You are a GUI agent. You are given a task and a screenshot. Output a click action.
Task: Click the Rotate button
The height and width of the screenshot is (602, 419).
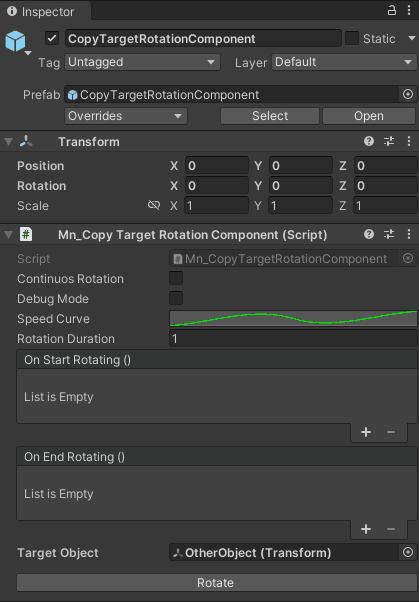tap(215, 582)
